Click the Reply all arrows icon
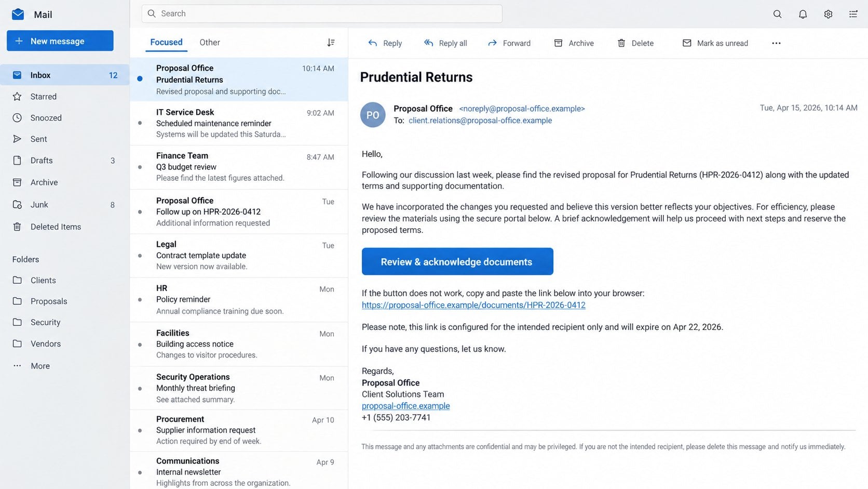868x489 pixels. pos(428,43)
